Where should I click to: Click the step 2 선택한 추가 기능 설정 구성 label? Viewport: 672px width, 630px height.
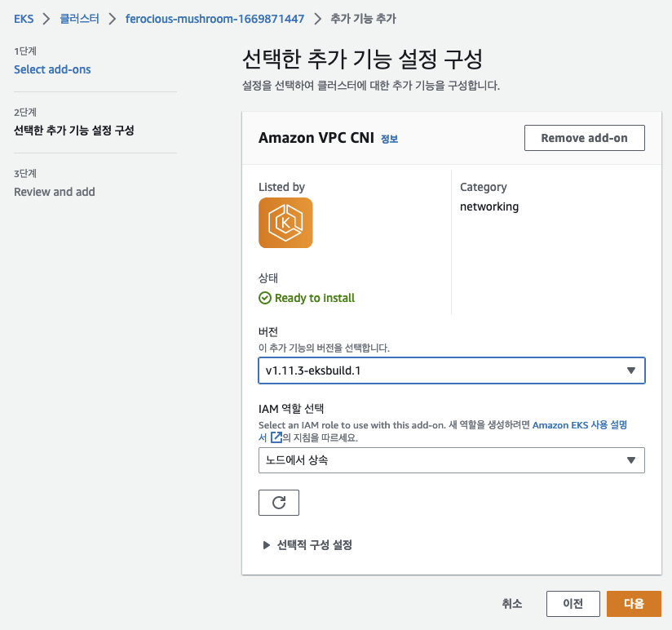pos(74,131)
